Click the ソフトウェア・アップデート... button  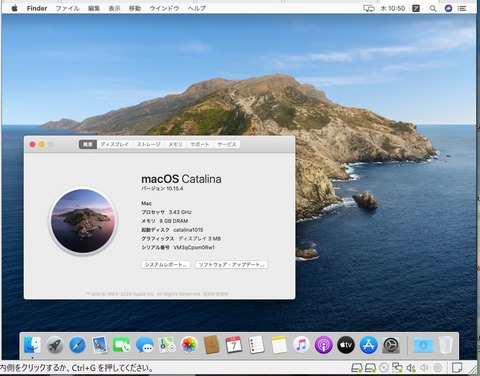[231, 265]
